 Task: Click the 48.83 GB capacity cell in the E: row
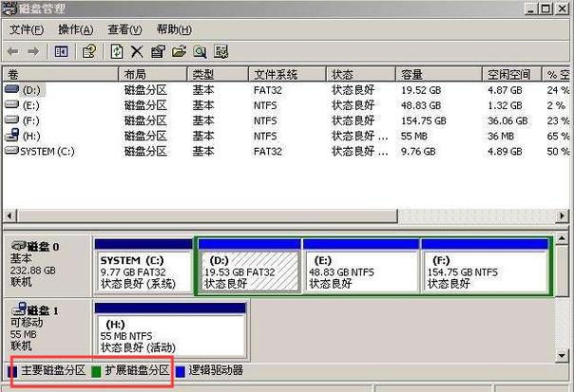(x=421, y=105)
